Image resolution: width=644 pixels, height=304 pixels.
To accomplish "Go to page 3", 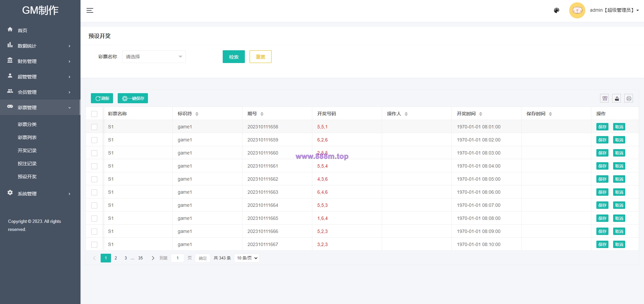I will click(x=126, y=258).
